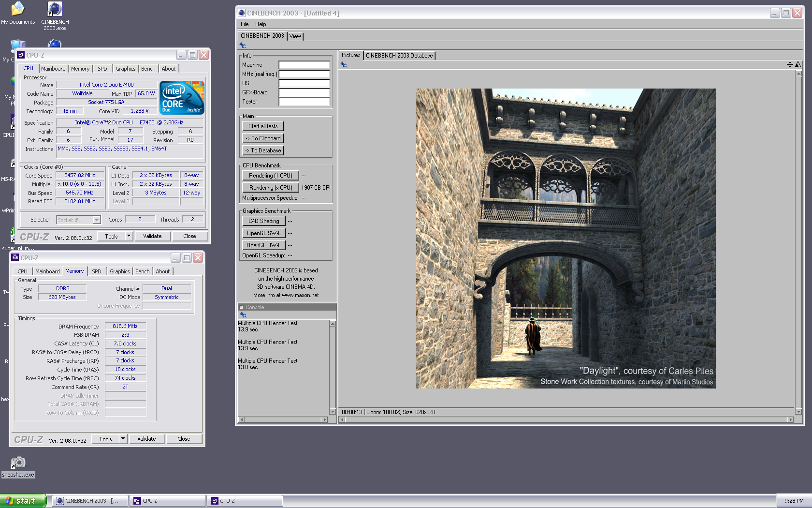This screenshot has width=812, height=508.
Task: Open Tools dropdown arrow in upper CPU-Z
Action: [129, 236]
